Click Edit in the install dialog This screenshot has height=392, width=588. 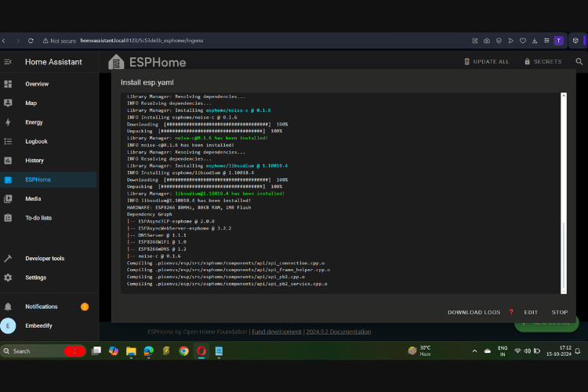(x=531, y=312)
